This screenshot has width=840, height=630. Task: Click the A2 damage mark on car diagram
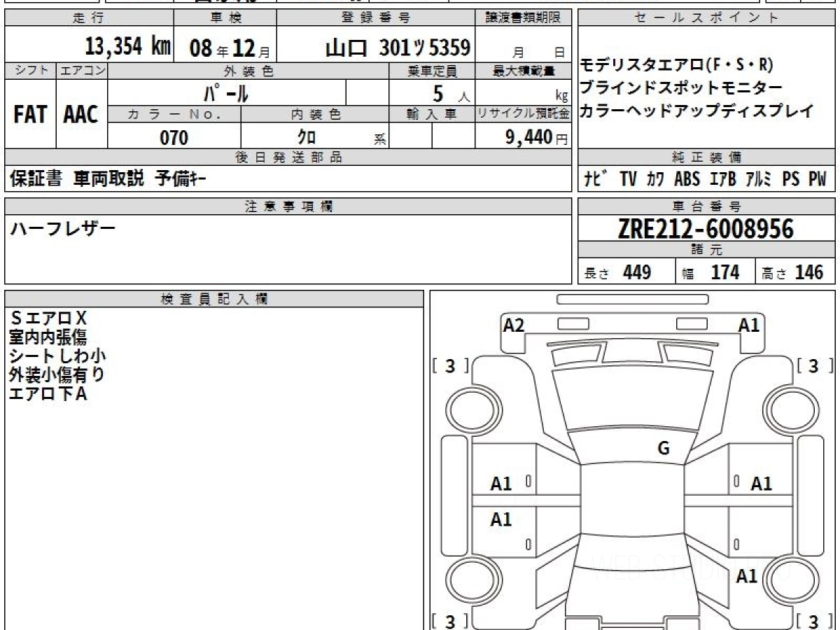pos(514,325)
